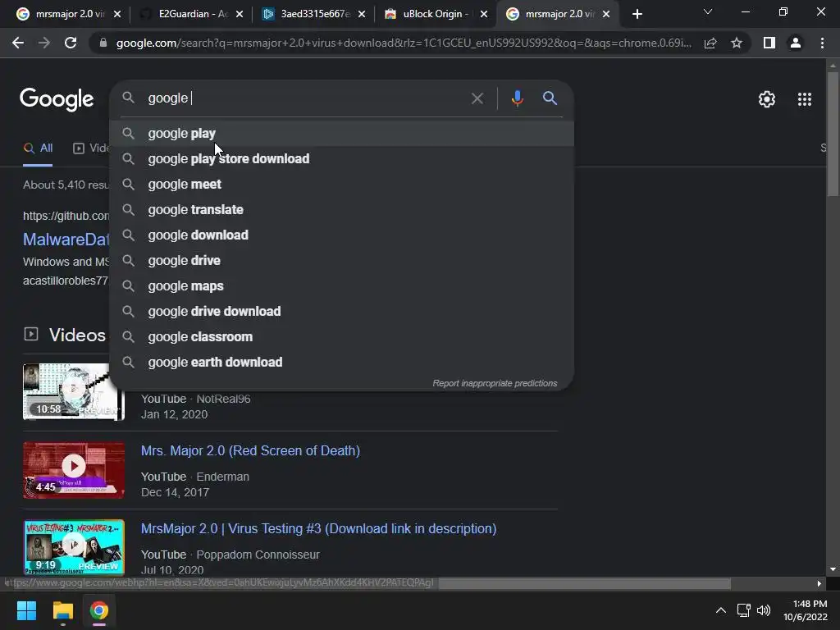Image resolution: width=840 pixels, height=630 pixels.
Task: Reload the current page
Action: click(71, 43)
